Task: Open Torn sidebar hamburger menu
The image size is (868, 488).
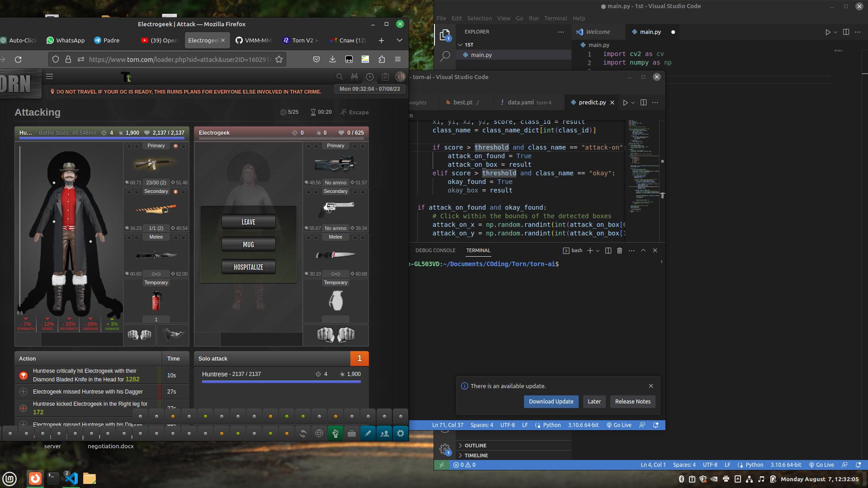Action: (x=50, y=76)
